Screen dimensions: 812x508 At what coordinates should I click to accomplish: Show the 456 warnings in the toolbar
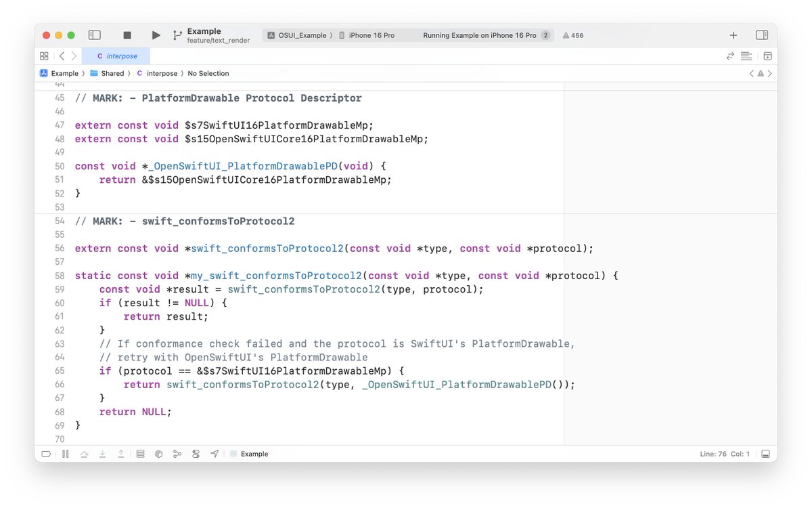pos(572,35)
